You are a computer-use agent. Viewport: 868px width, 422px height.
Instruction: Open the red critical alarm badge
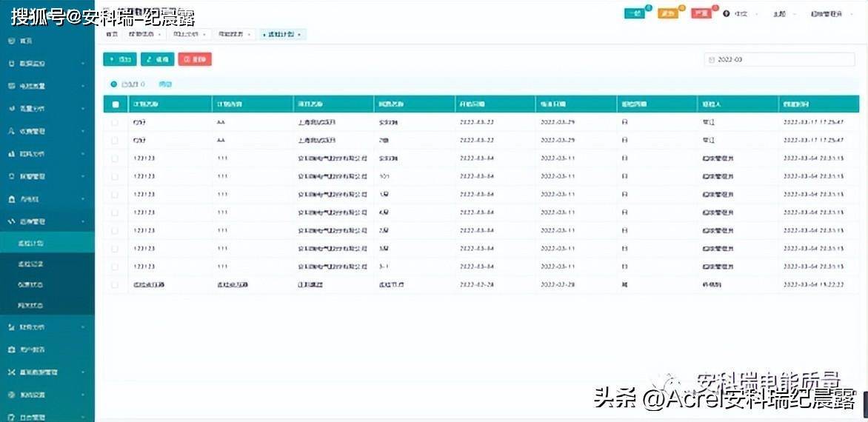point(700,13)
